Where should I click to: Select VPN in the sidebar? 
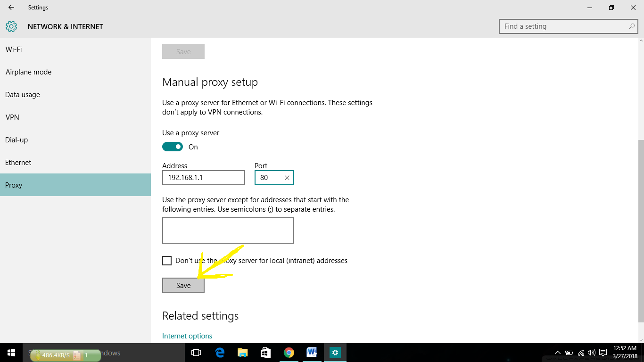(x=75, y=117)
